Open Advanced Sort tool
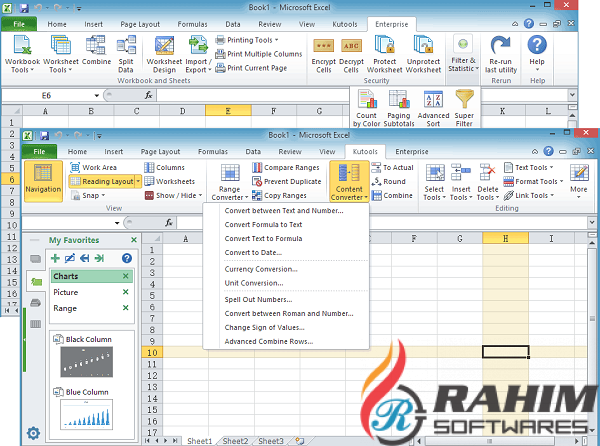The image size is (600, 446). pyautogui.click(x=433, y=108)
